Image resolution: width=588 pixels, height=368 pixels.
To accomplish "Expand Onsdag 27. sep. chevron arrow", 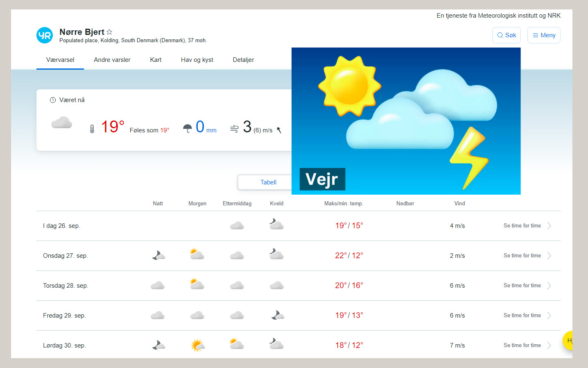I will click(549, 256).
